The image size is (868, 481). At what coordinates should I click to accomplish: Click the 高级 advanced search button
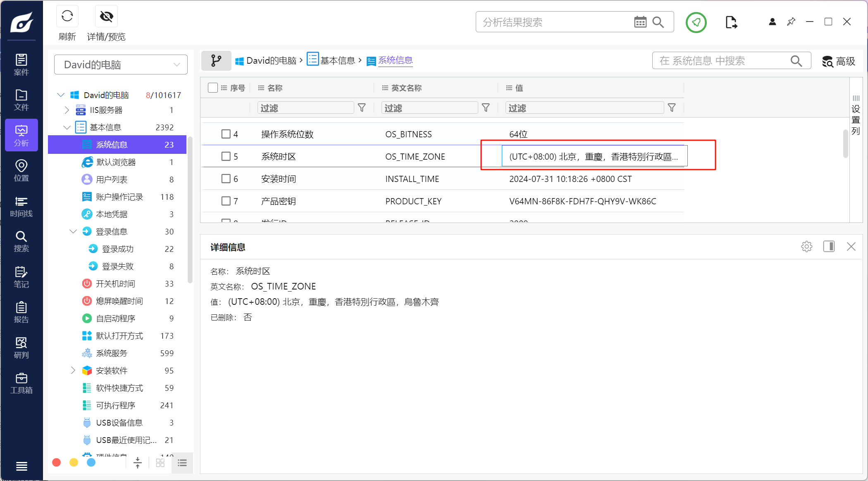pyautogui.click(x=839, y=61)
